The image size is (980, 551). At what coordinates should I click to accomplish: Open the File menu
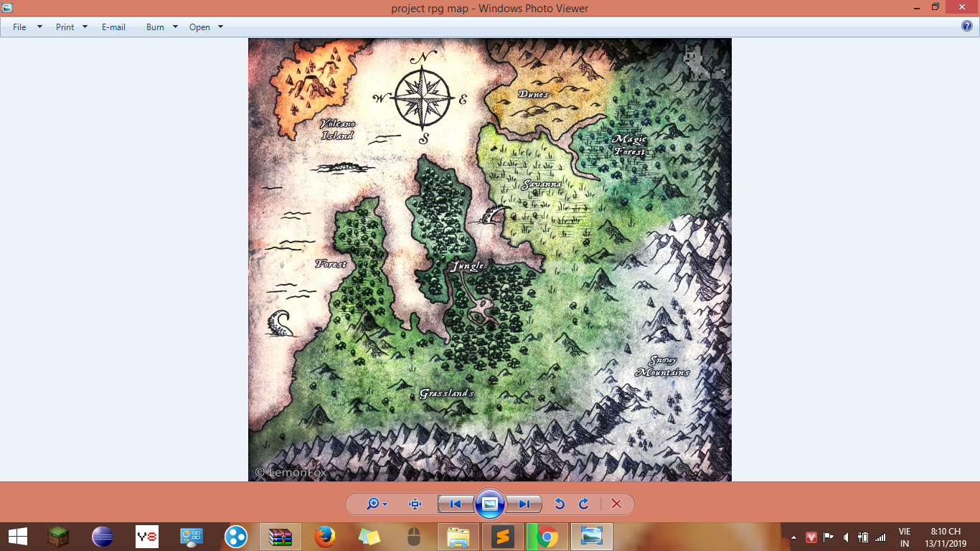tap(19, 27)
